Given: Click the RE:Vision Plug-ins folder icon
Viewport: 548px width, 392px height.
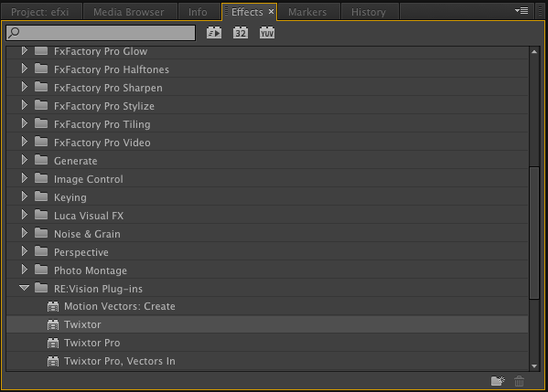Looking at the screenshot, I should pos(41,288).
